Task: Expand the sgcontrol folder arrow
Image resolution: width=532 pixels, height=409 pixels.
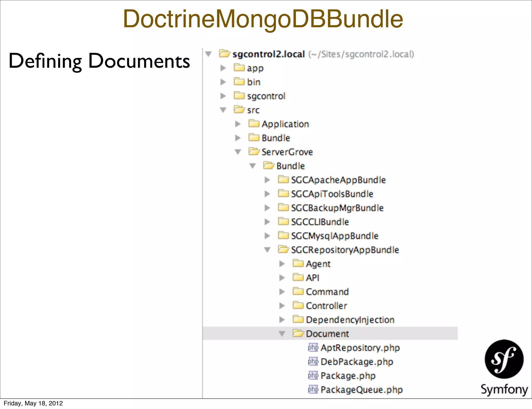Action: point(223,96)
